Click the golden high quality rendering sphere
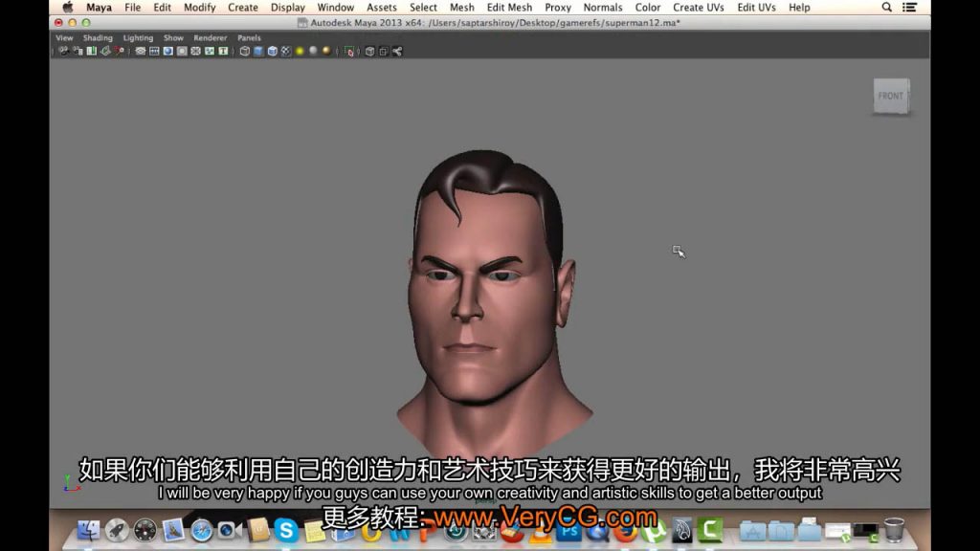Image resolution: width=980 pixels, height=551 pixels. pos(327,52)
